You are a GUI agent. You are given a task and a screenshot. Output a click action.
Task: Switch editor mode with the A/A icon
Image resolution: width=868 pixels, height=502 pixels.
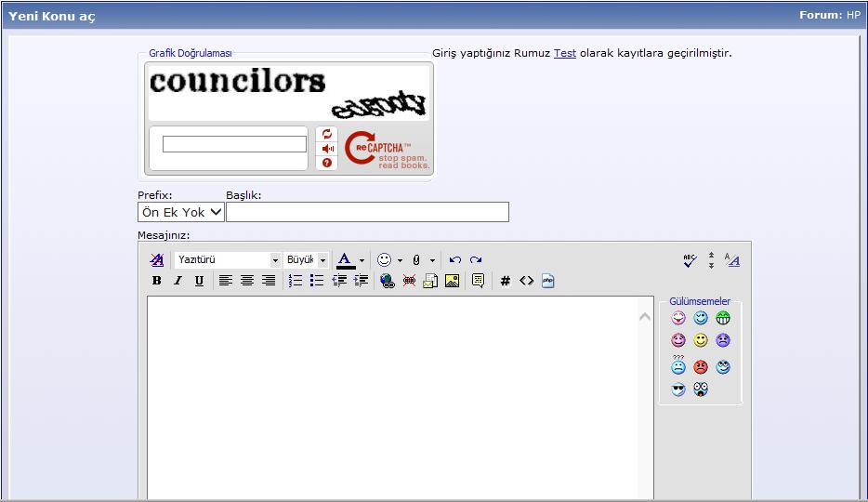tap(731, 259)
